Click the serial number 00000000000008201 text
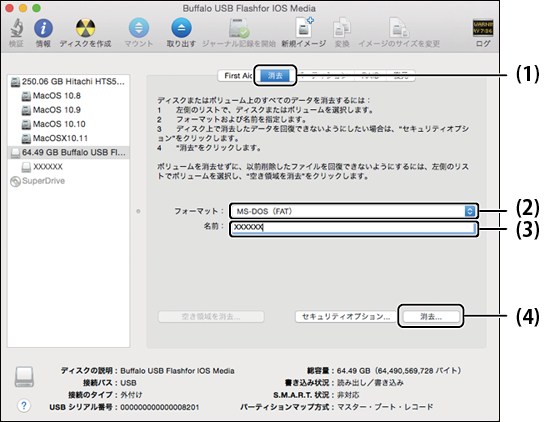Viewport: 544px width, 422px height. tap(160, 407)
